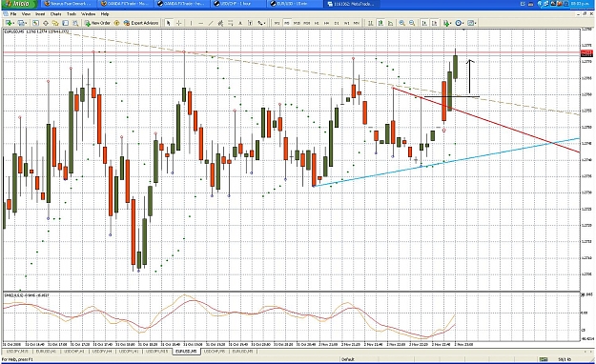Switch chart to H1 timeframe
Viewport: 596px width, 364px height.
[317, 23]
